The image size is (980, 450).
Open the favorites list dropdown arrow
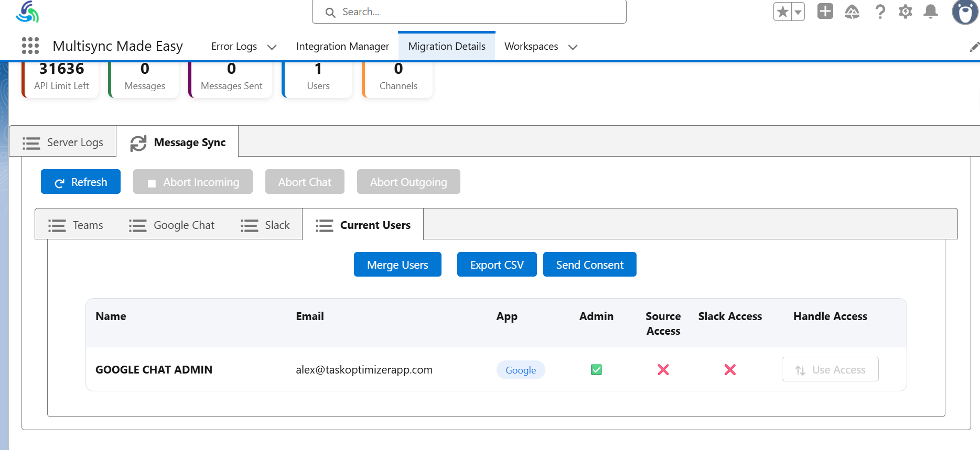point(798,12)
